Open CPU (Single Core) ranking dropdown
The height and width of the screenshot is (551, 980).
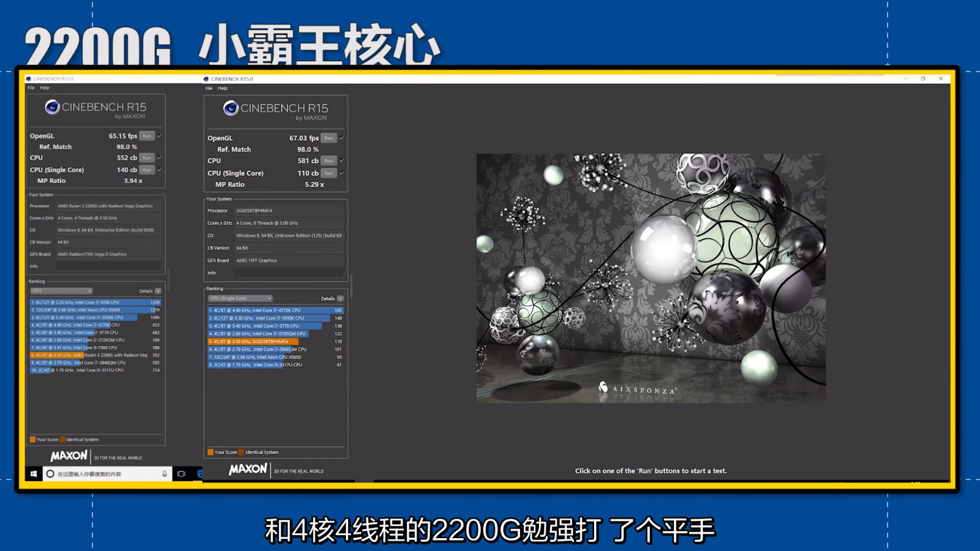(240, 298)
